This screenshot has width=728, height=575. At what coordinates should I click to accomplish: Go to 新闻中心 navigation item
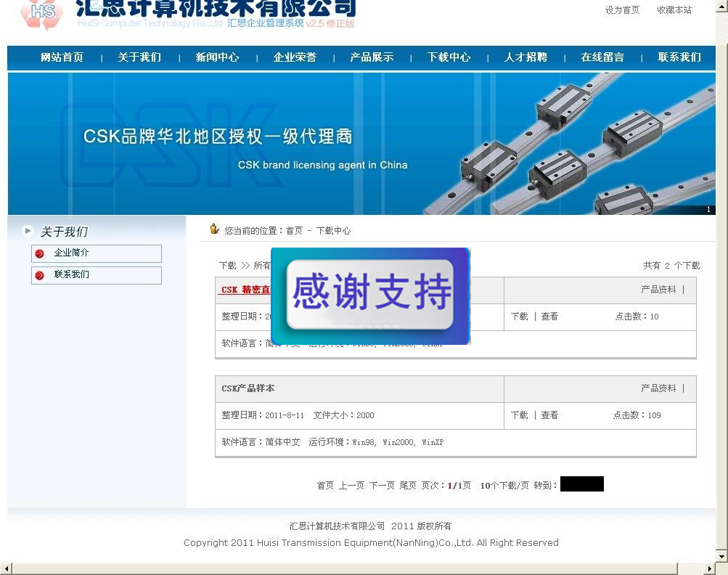(x=217, y=57)
